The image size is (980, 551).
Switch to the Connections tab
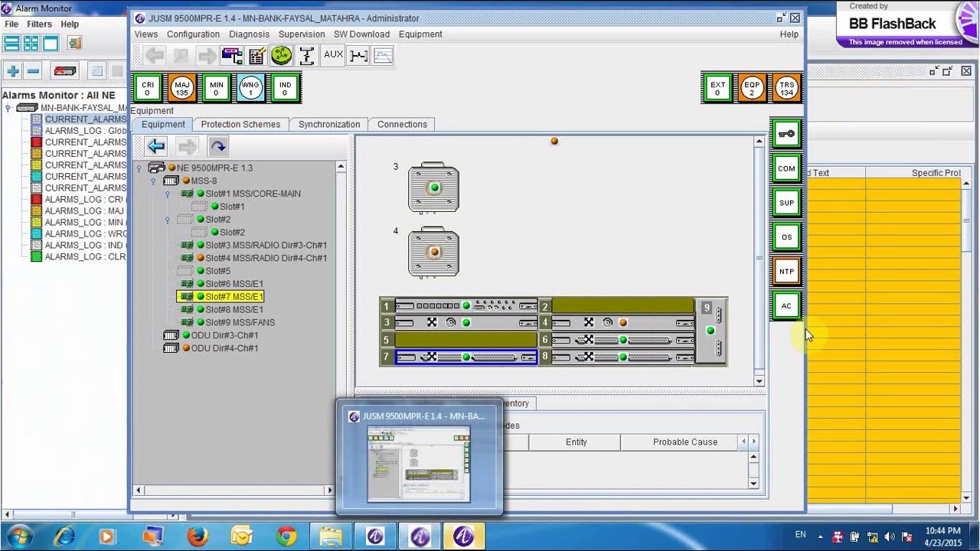pos(402,125)
